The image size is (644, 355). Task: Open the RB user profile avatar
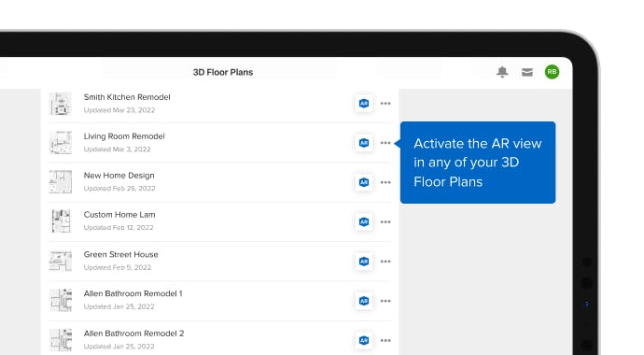tap(552, 72)
